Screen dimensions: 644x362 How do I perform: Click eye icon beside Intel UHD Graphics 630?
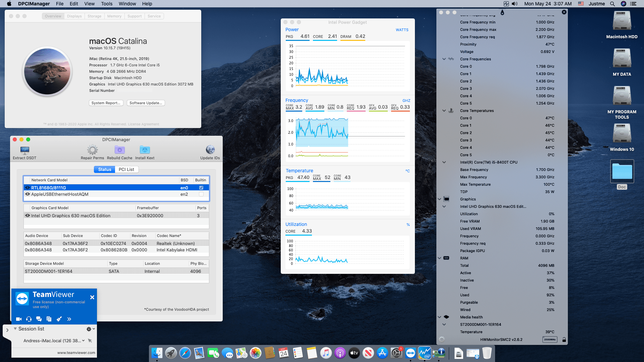(28, 216)
